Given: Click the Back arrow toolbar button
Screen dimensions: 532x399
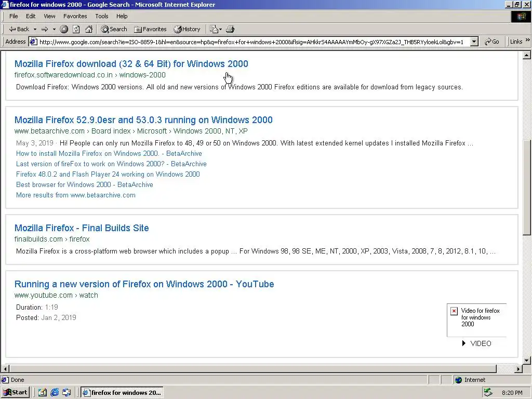Looking at the screenshot, I should (x=19, y=29).
